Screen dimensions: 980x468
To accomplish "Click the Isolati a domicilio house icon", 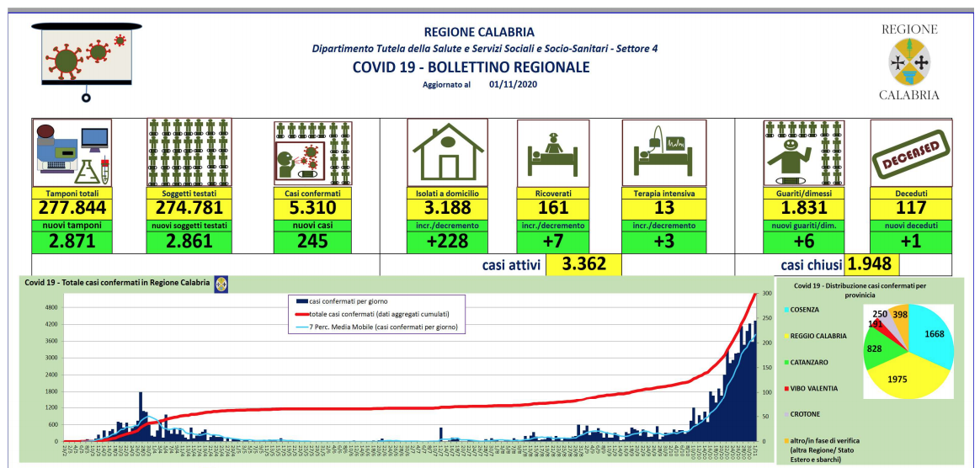I will [x=446, y=153].
